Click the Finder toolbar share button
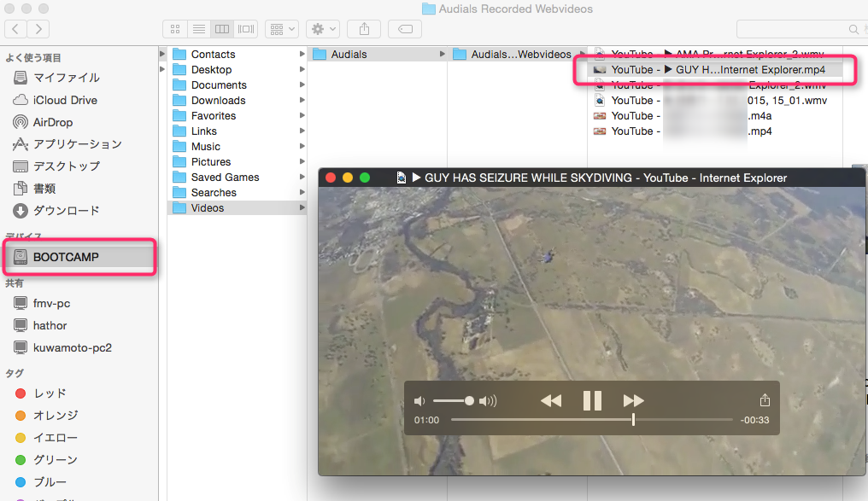 pos(364,29)
